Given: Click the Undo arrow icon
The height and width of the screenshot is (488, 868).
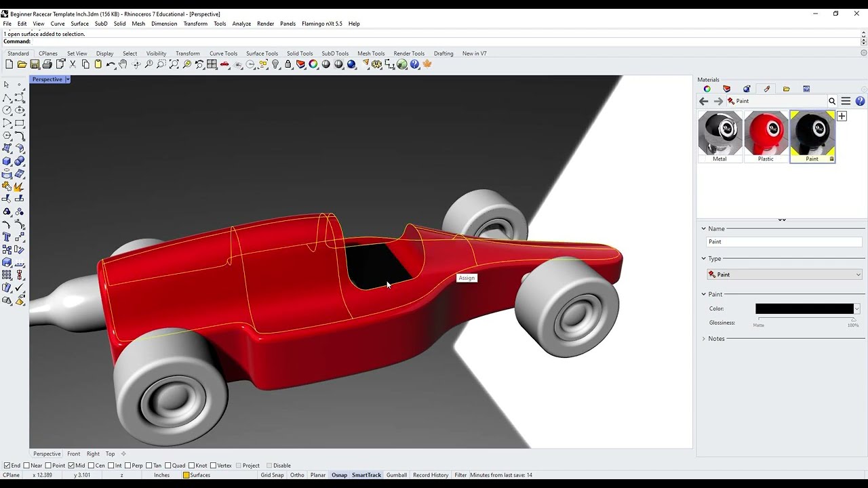Looking at the screenshot, I should (111, 64).
